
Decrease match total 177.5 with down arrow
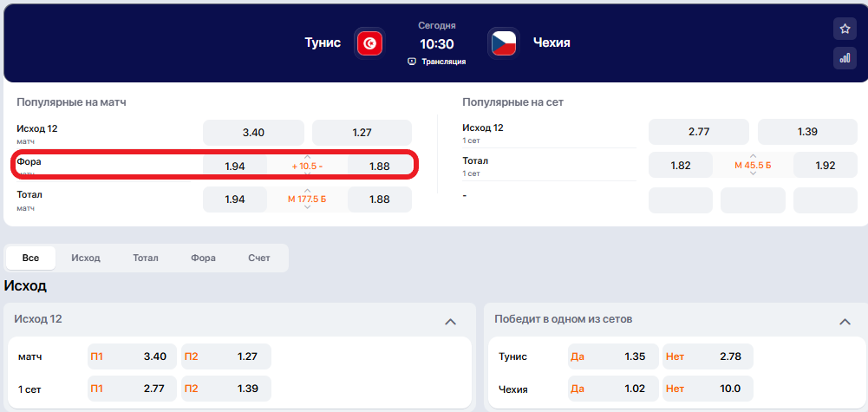point(307,208)
